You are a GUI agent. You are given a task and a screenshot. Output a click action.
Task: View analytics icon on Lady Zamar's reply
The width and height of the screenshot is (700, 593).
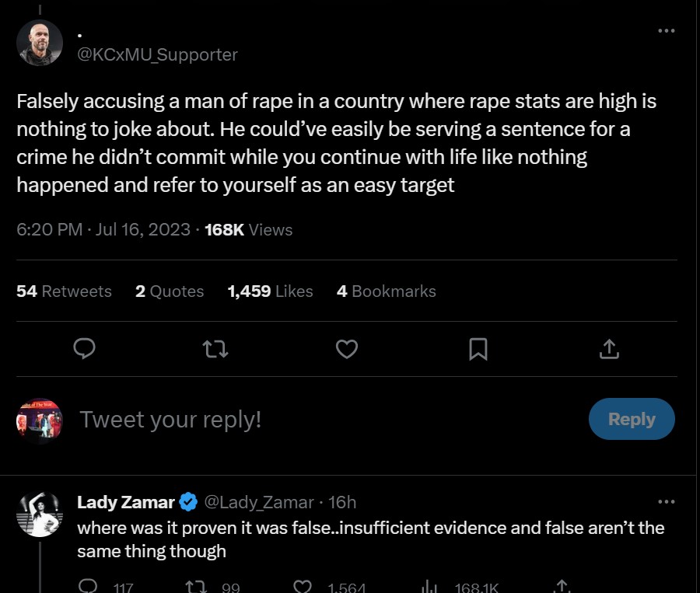[428, 587]
